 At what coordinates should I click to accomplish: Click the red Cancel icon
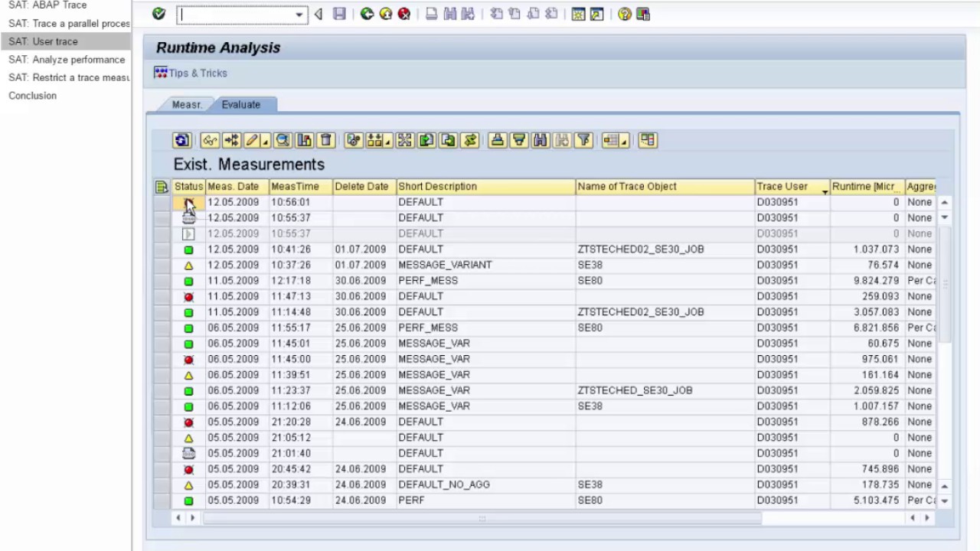pos(403,14)
